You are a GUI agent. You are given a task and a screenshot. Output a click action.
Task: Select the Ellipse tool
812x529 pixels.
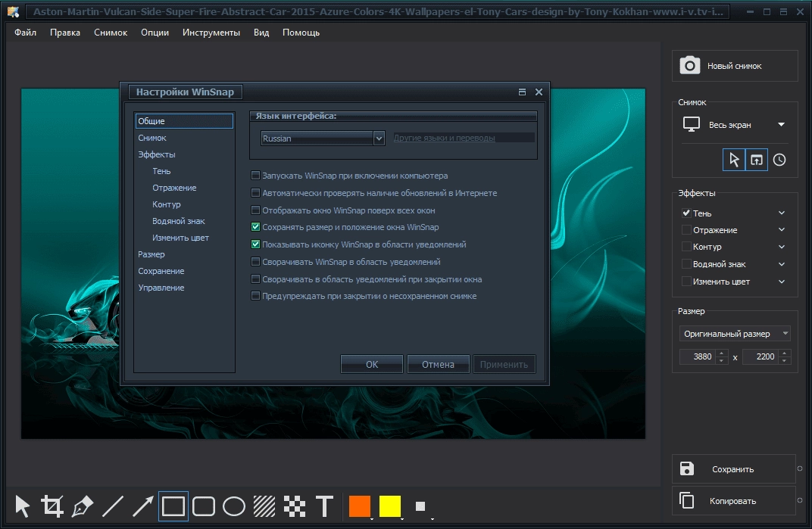234,506
